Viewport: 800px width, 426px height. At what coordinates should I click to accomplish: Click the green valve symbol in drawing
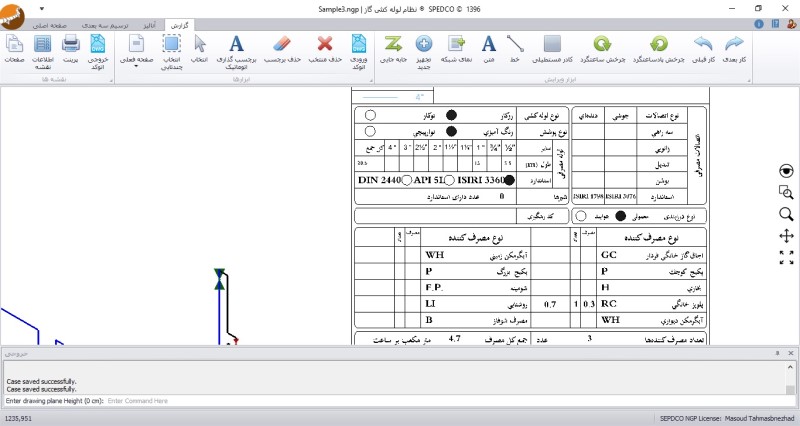click(x=219, y=279)
